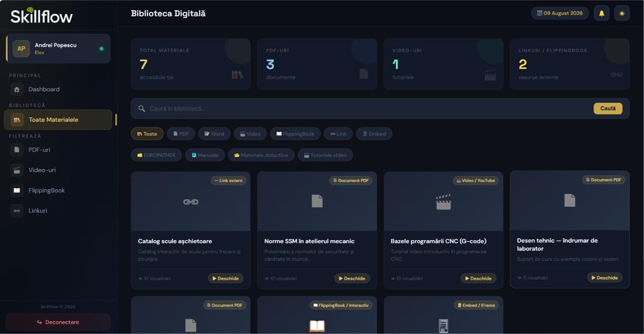Filter by EUROPATHEK category
644x334 pixels.
157,155
